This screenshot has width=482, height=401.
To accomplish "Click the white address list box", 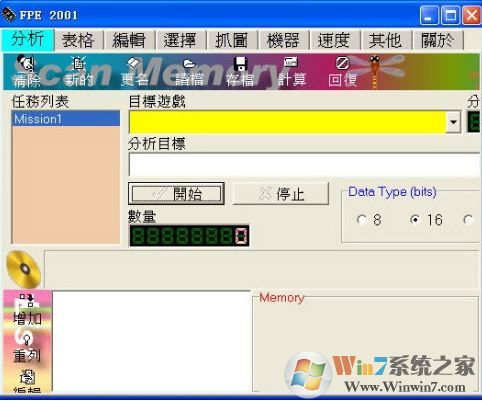I will point(151,342).
